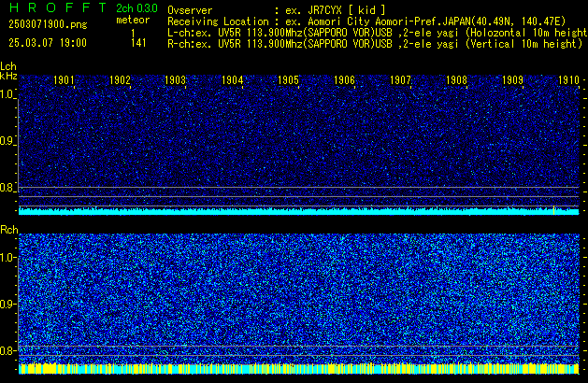Image resolution: width=588 pixels, height=383 pixels.
Task: Click the Receiving Location Aomori line
Action: pos(366,21)
